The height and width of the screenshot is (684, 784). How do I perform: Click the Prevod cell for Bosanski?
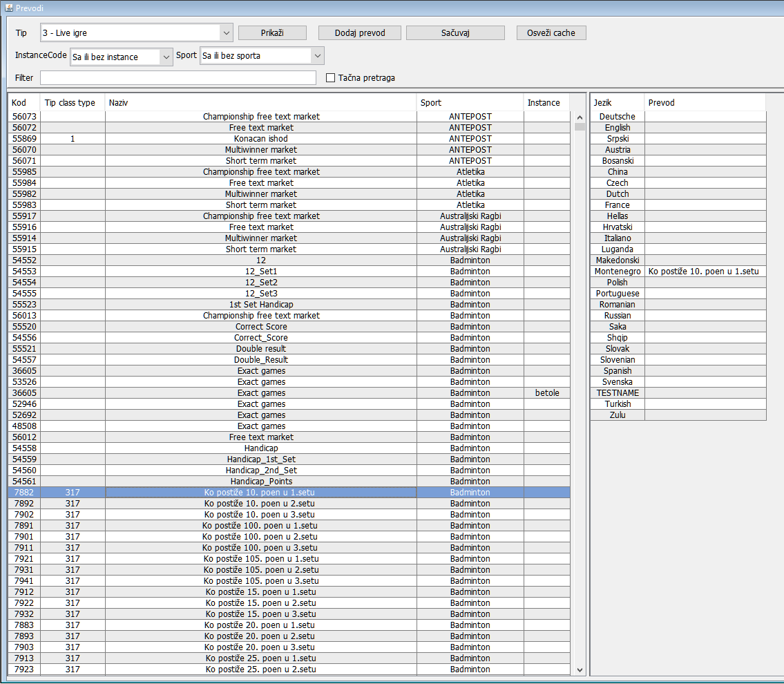(x=705, y=160)
